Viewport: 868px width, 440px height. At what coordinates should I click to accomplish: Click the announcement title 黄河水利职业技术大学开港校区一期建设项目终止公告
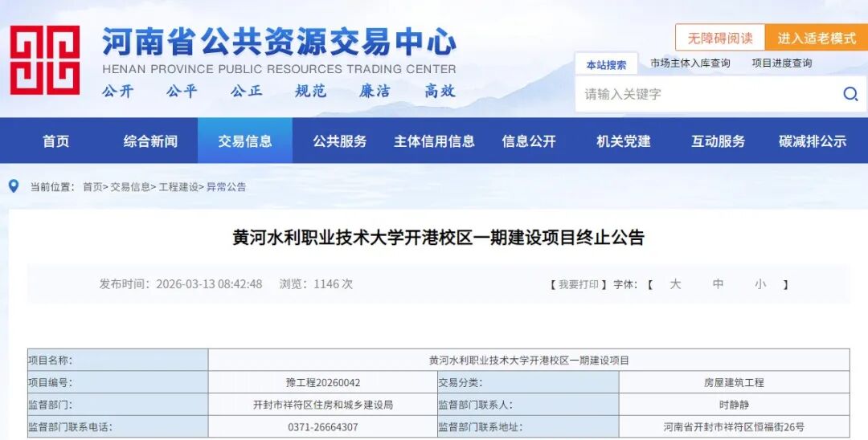[x=439, y=238]
